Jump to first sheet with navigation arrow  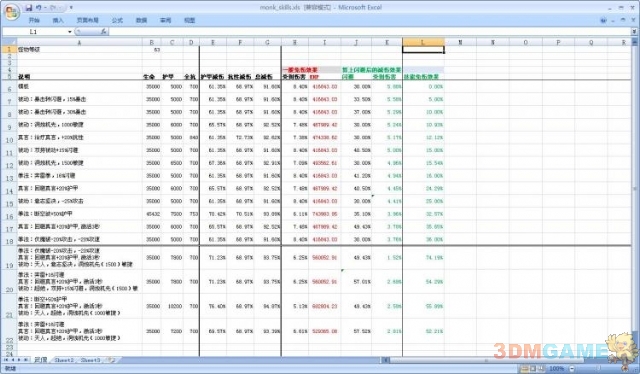coord(5,360)
